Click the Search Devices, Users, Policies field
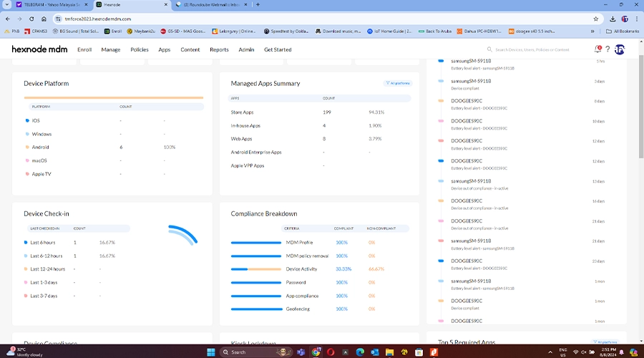Image resolution: width=644 pixels, height=358 pixels. tap(537, 49)
